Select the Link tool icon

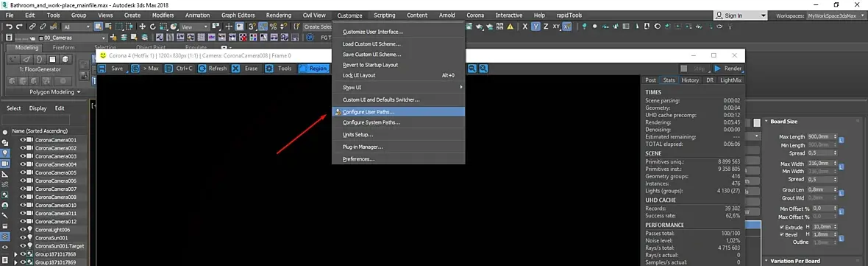32,27
